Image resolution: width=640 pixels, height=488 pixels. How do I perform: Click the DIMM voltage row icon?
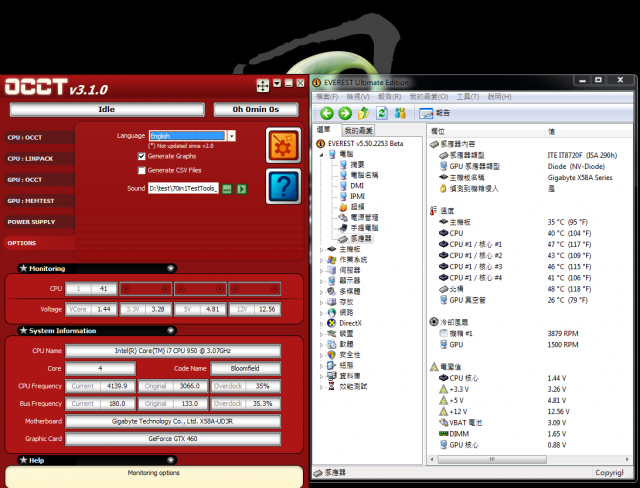pos(443,434)
